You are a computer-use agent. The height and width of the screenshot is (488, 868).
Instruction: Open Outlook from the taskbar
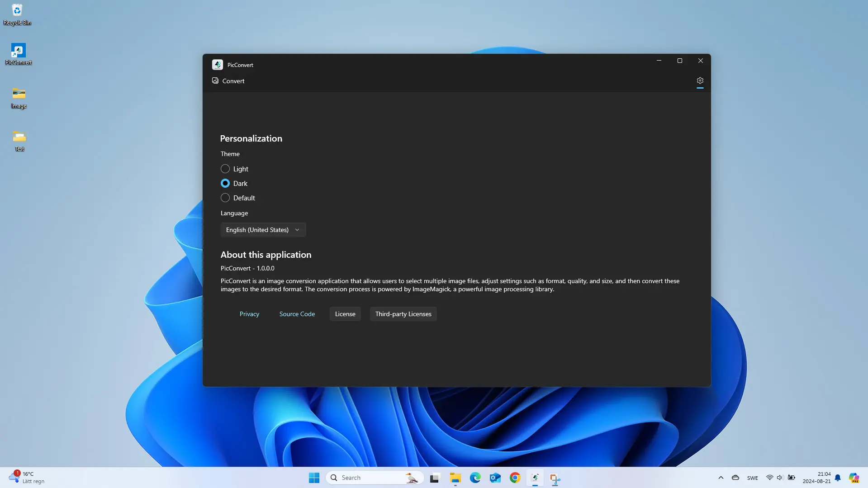[x=495, y=478]
